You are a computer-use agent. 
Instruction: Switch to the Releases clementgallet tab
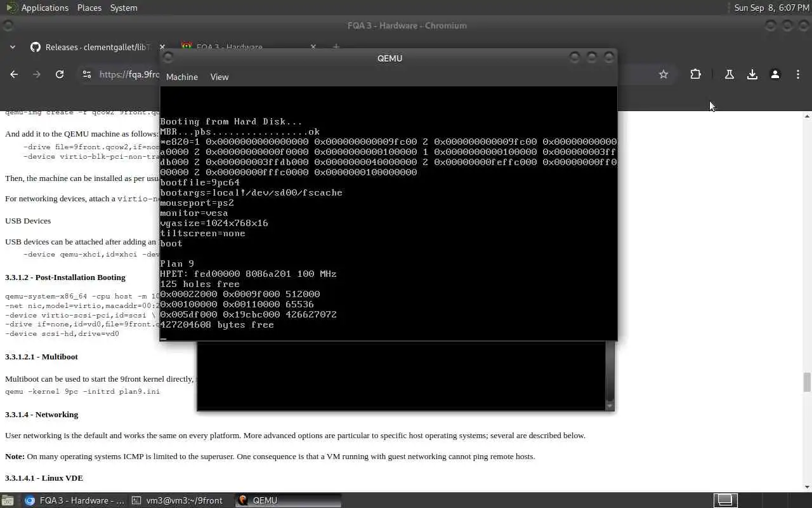coord(98,47)
